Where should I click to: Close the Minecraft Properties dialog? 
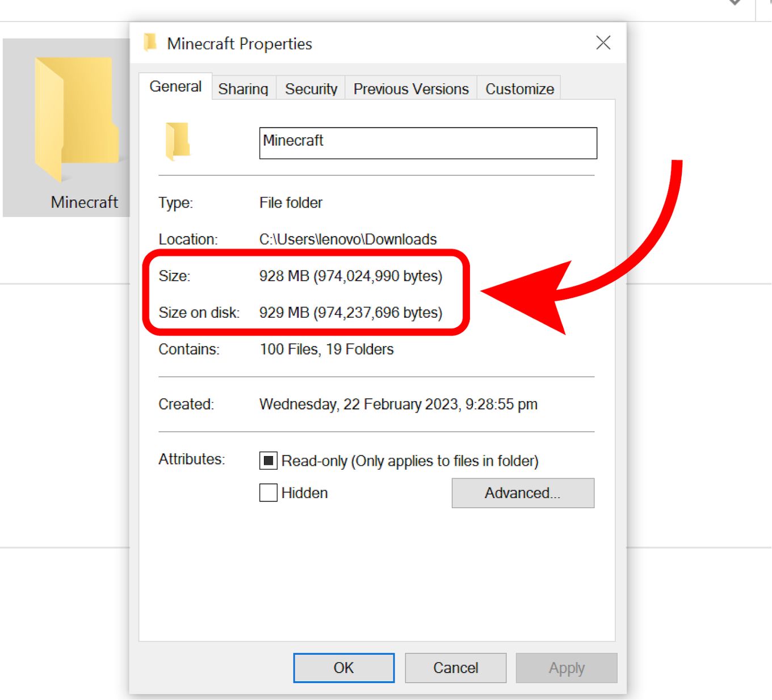tap(603, 43)
